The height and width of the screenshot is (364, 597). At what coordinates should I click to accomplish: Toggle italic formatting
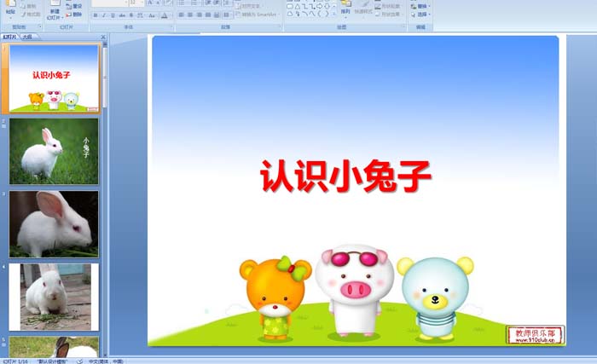[103, 15]
